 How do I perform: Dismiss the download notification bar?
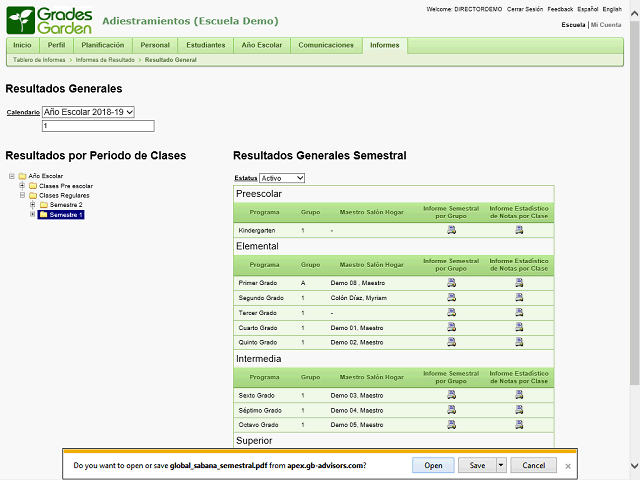[x=568, y=466]
